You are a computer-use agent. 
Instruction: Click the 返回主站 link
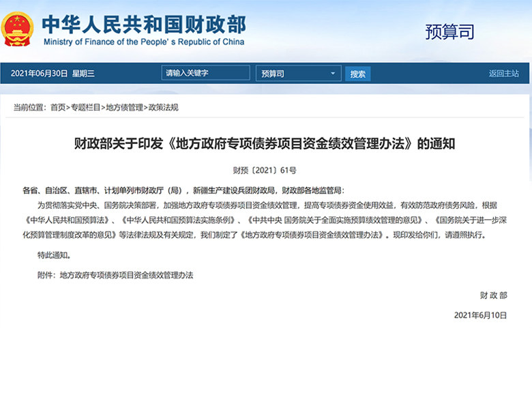(x=504, y=73)
